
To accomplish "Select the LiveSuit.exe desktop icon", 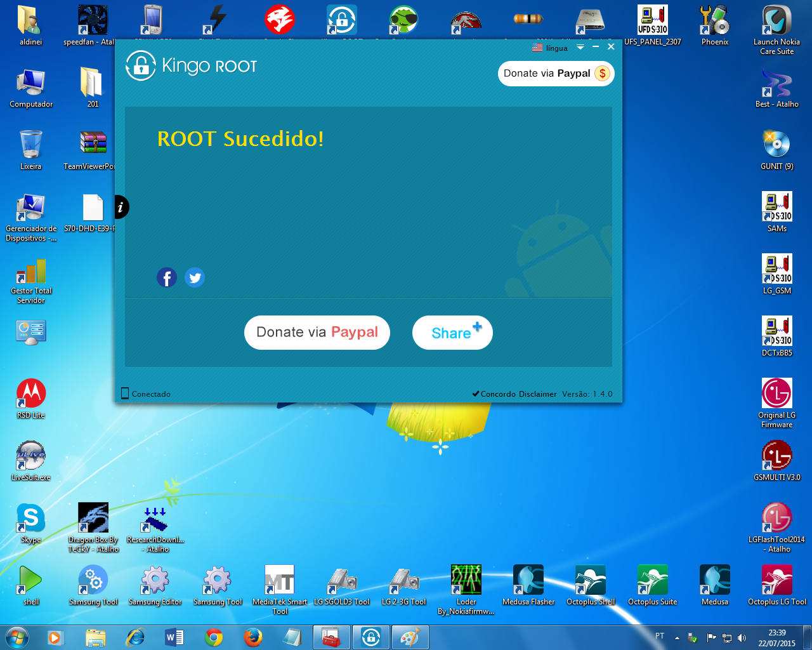I will tap(31, 461).
